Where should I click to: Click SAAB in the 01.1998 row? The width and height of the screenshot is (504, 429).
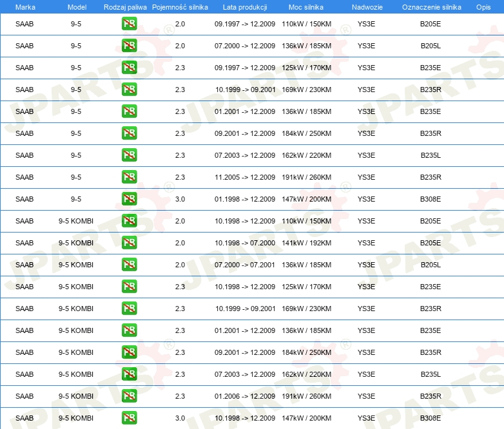click(24, 199)
